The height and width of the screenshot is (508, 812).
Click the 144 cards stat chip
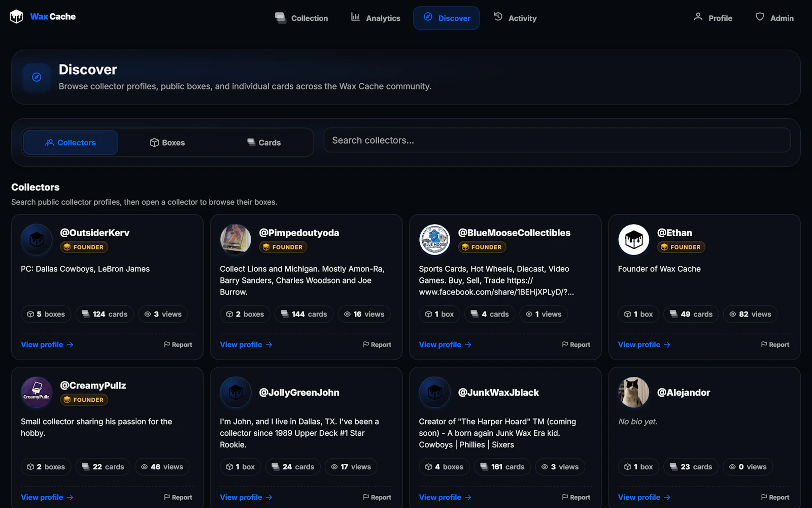pos(304,314)
